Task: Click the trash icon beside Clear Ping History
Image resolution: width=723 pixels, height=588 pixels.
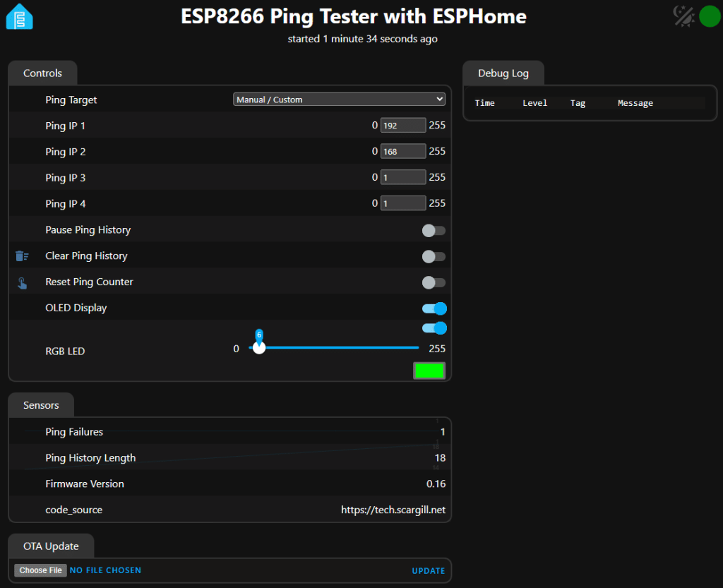Action: [x=22, y=256]
